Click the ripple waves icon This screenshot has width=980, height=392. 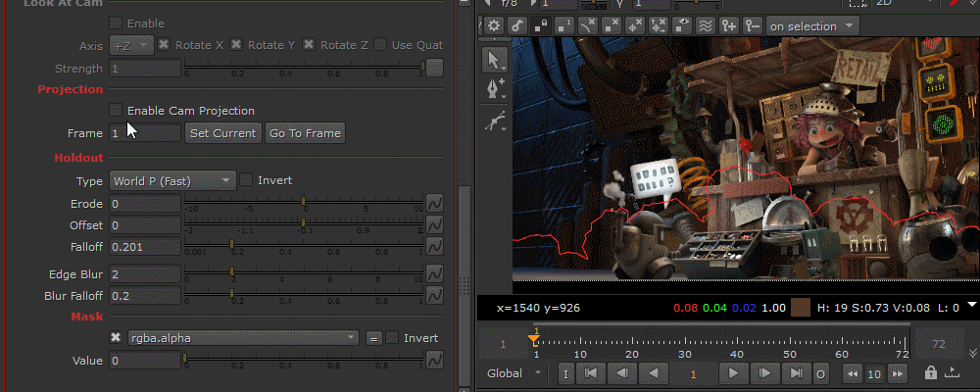[x=706, y=25]
